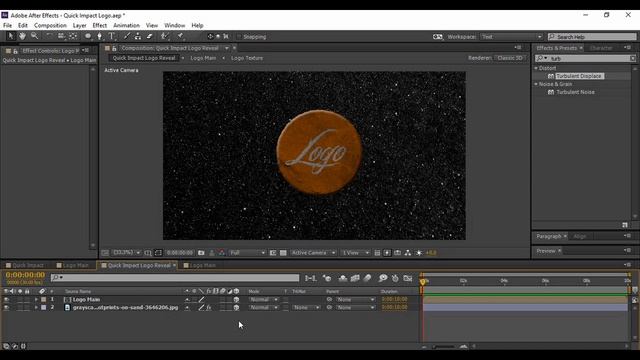This screenshot has height=360, width=640.
Task: Open the Composition menu
Action: point(50,25)
